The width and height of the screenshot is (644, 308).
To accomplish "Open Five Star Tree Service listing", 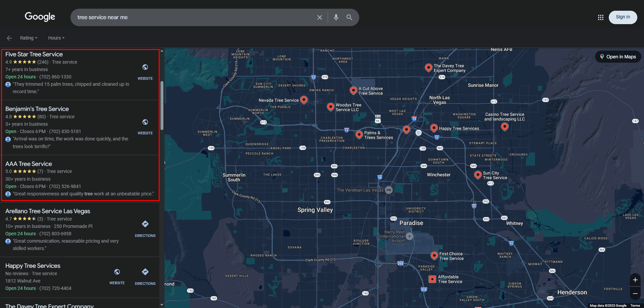I will pyautogui.click(x=34, y=54).
